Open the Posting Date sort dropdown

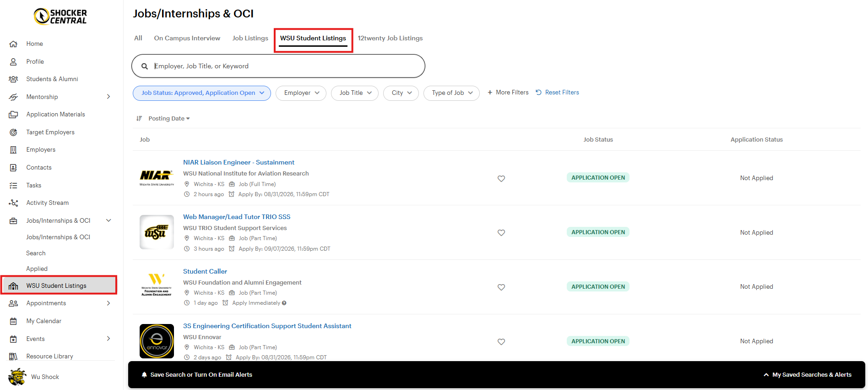coord(169,119)
